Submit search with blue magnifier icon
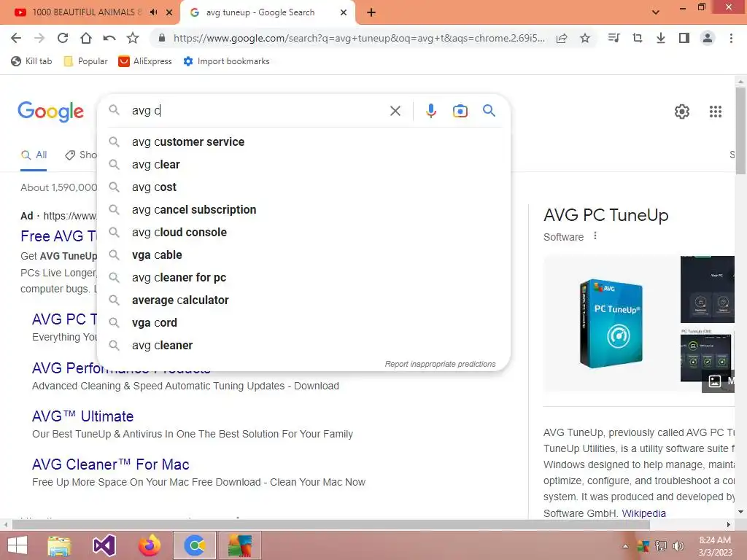 click(x=489, y=111)
